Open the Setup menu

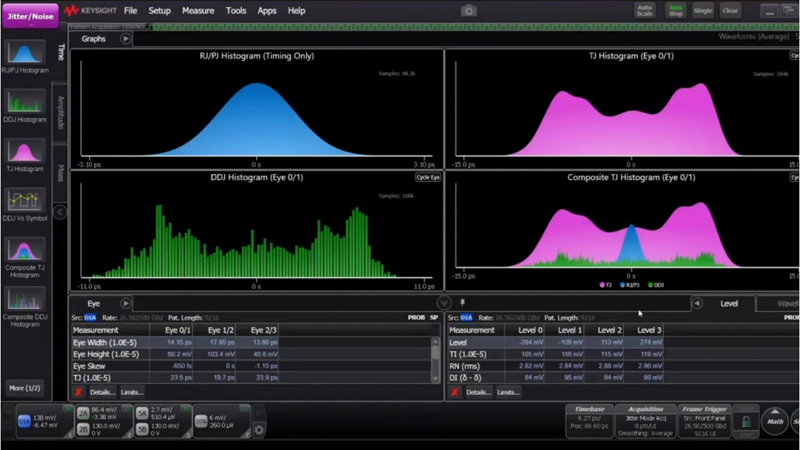159,10
